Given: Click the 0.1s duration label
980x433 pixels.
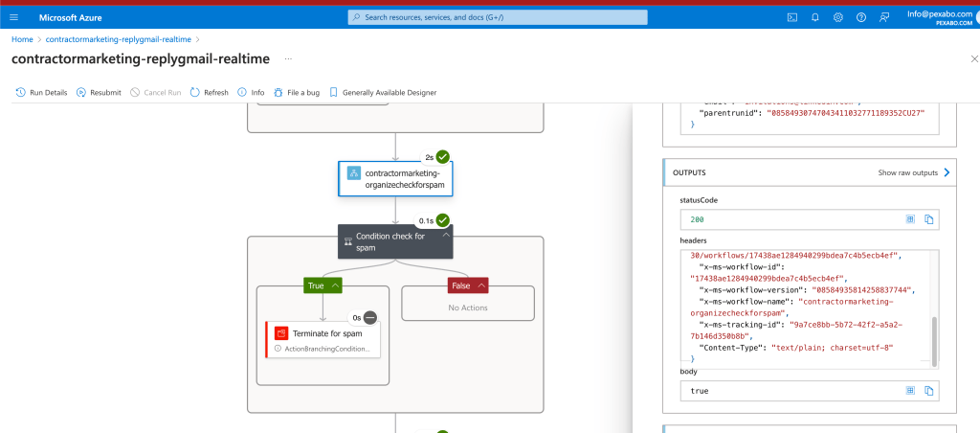Looking at the screenshot, I should tap(426, 221).
